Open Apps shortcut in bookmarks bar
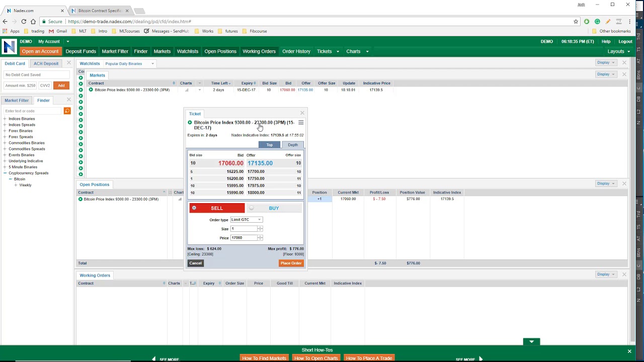 click(11, 31)
